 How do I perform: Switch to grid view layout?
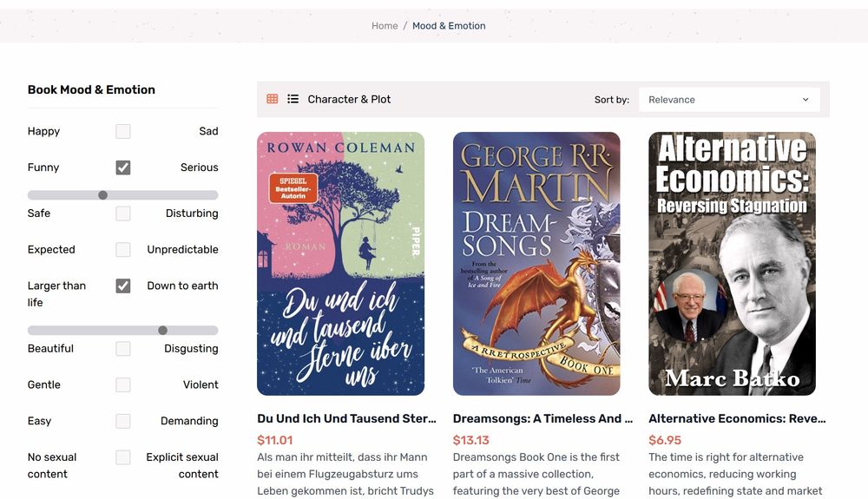coord(272,99)
